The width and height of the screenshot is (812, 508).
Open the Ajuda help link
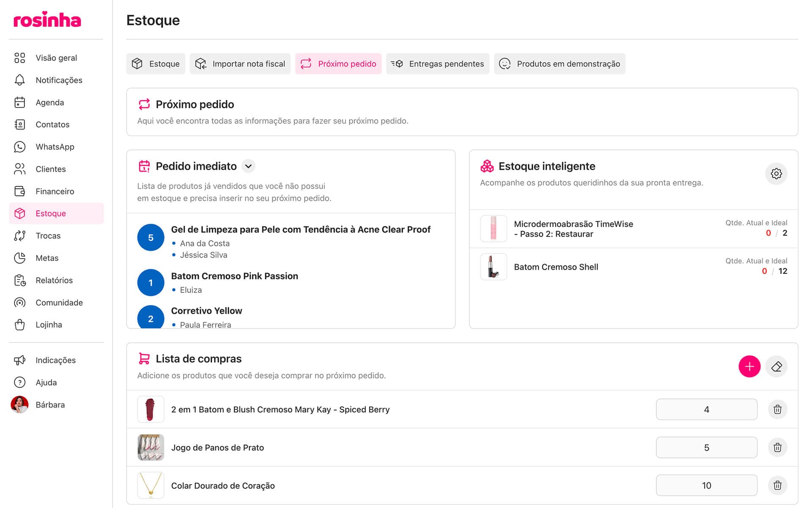pyautogui.click(x=46, y=383)
